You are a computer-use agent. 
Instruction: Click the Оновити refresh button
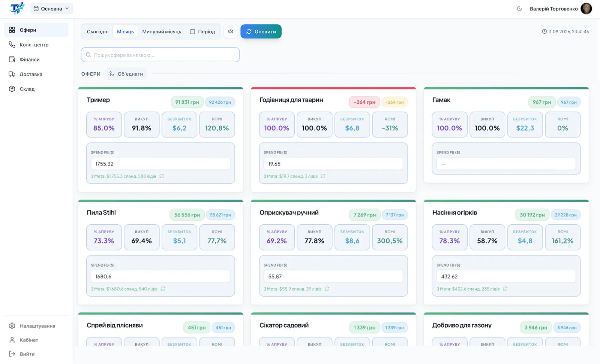point(261,31)
